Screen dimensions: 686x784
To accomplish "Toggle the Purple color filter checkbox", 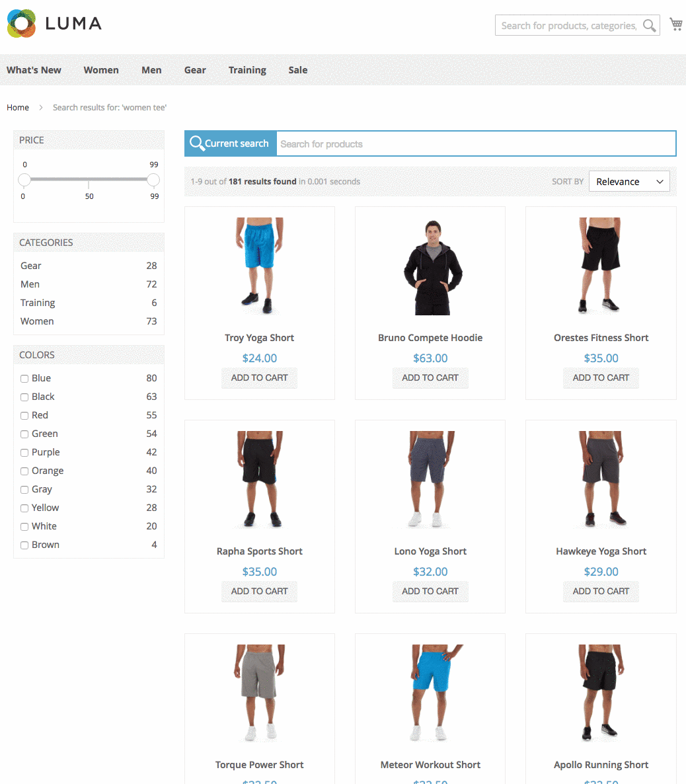I will (x=24, y=453).
